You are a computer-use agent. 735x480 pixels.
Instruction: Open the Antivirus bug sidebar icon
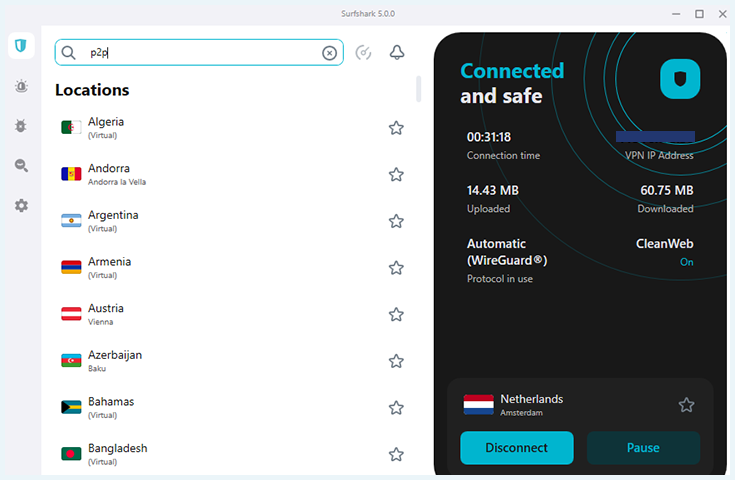point(21,126)
